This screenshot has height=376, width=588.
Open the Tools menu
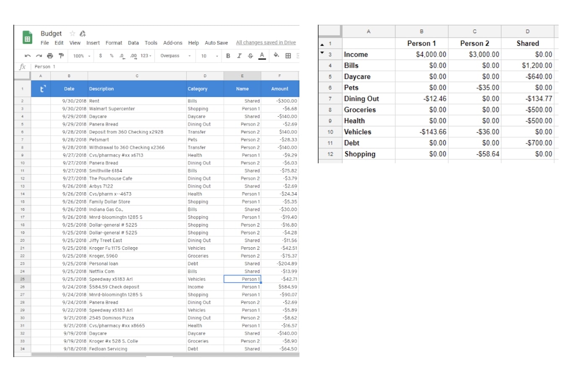[x=151, y=43]
